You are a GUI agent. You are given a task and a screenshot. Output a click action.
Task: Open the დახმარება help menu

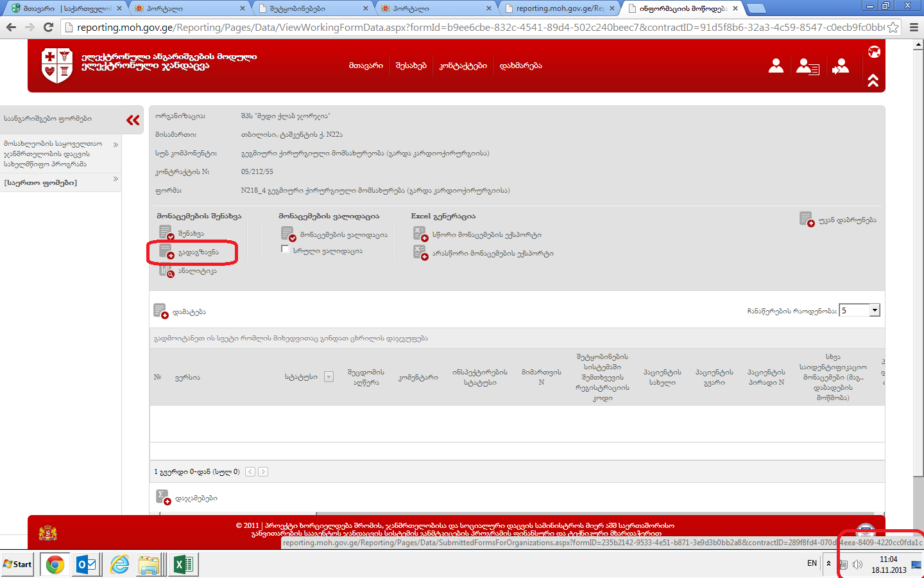pos(520,66)
